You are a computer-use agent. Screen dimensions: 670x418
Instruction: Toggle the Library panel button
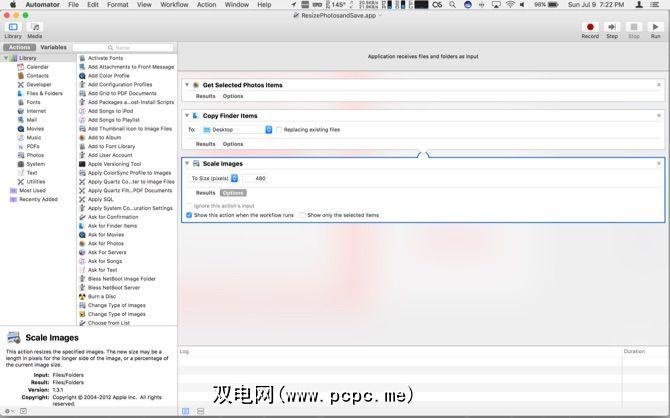(x=13, y=27)
